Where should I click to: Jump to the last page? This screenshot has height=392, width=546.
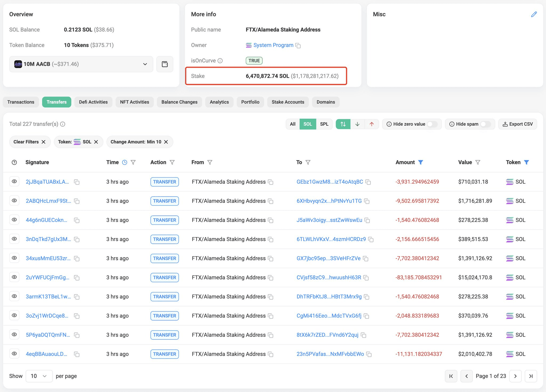[531, 376]
